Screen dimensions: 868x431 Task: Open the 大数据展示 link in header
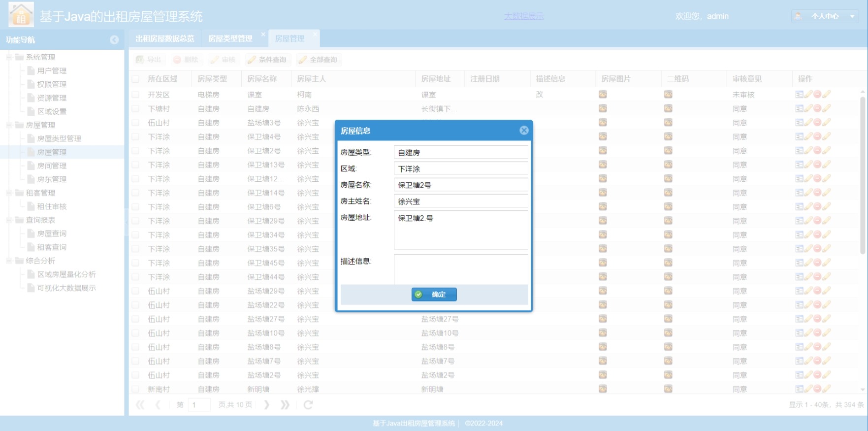[x=524, y=16]
